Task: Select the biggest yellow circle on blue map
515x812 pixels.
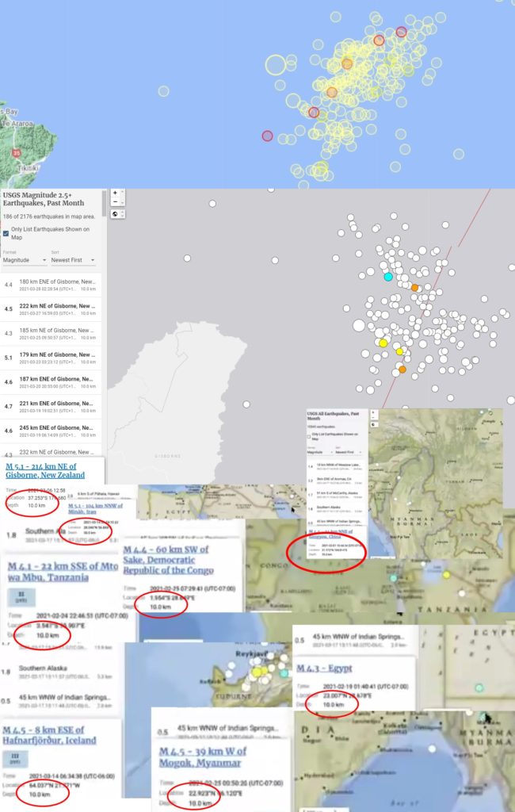Action: click(276, 65)
